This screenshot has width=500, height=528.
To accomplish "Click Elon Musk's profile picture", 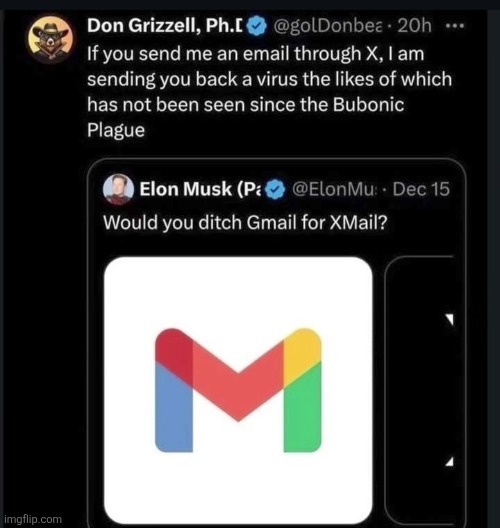I will pos(118,189).
